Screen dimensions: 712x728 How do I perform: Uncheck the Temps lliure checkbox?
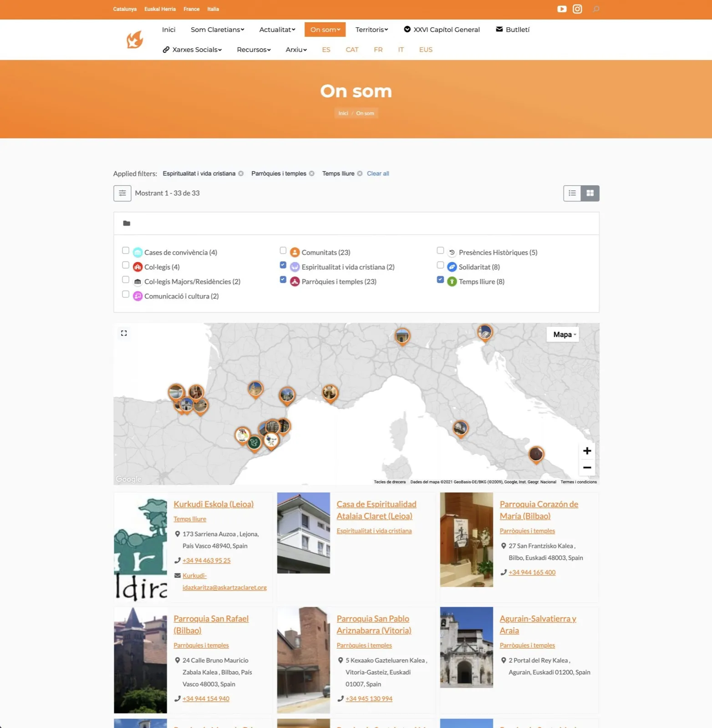[440, 280]
